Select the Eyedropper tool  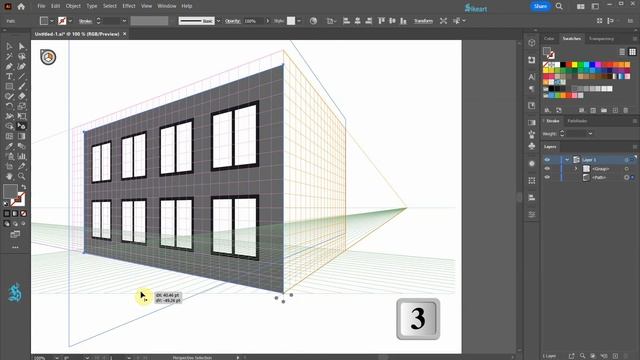pos(9,146)
